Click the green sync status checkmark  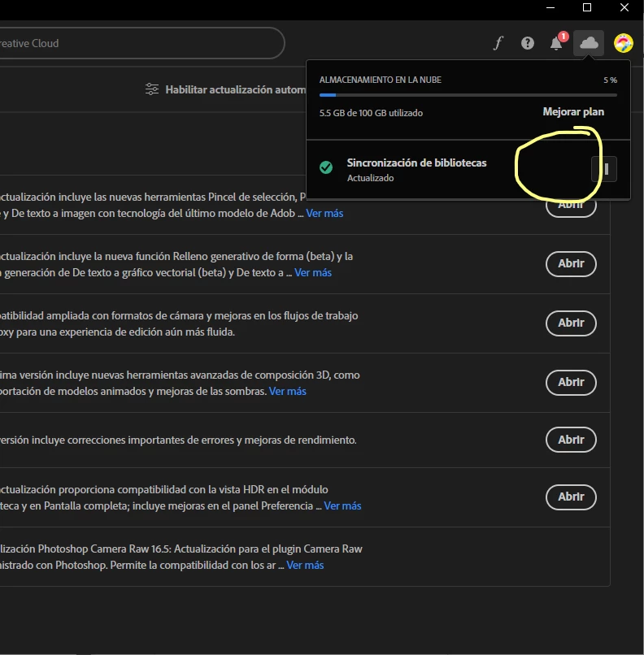326,167
